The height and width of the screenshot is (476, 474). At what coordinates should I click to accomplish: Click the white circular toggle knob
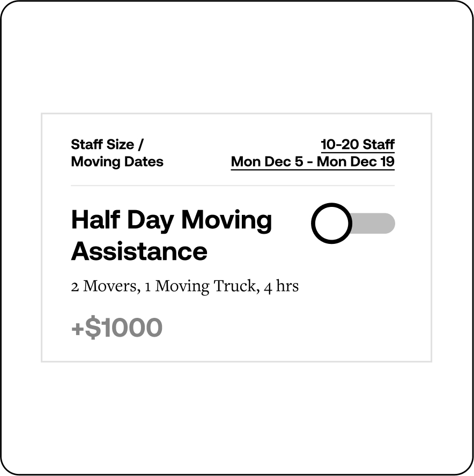click(x=331, y=224)
